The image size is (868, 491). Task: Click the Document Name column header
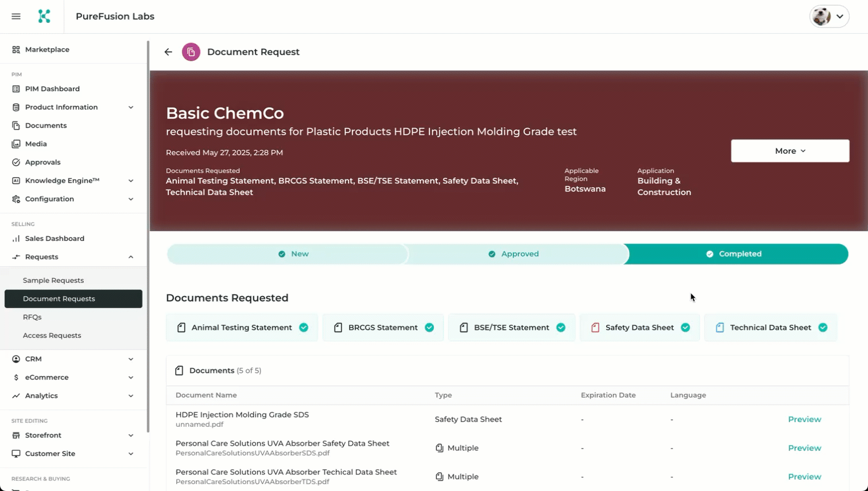point(206,395)
